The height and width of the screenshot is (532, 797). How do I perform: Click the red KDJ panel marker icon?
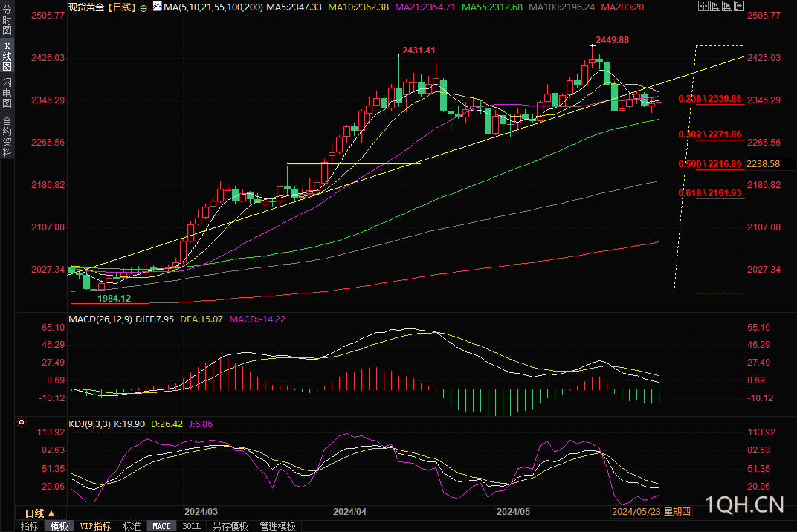(22, 422)
